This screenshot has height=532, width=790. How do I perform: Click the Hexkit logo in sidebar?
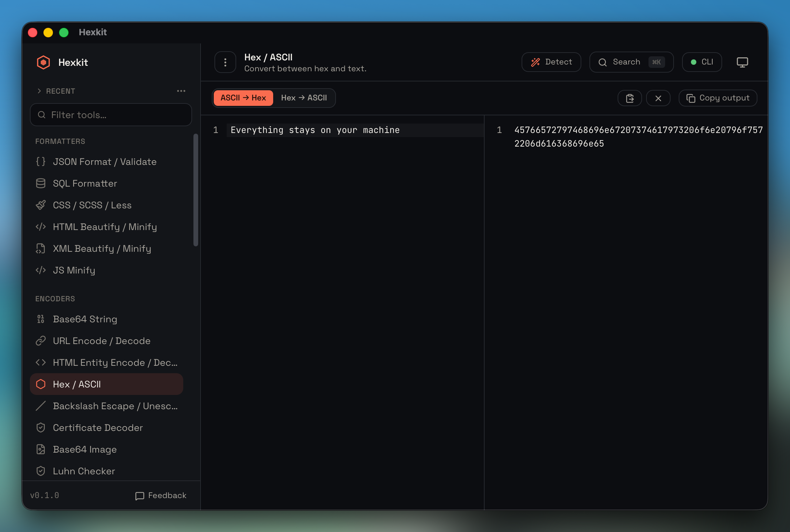[x=43, y=62]
